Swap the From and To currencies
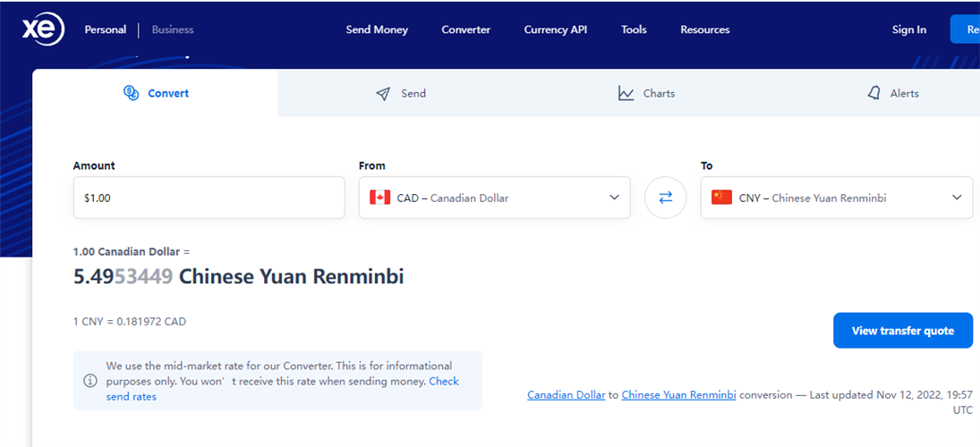The image size is (980, 447). click(x=665, y=198)
